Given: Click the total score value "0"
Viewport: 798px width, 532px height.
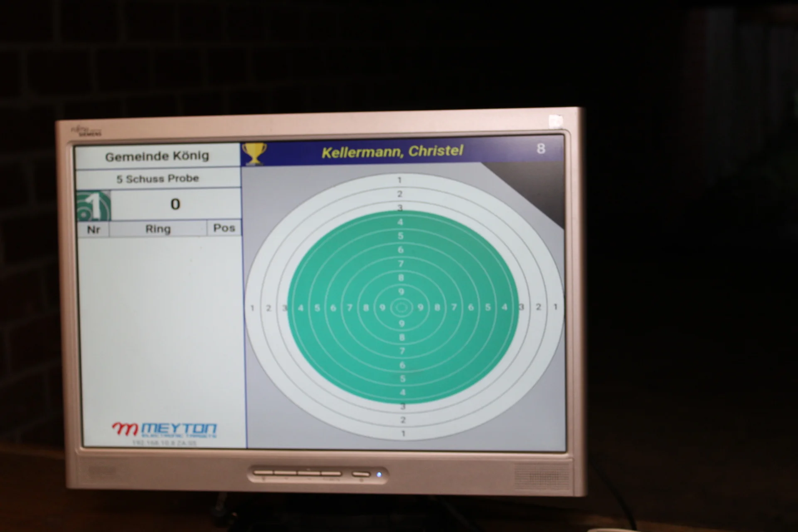Looking at the screenshot, I should coord(175,204).
